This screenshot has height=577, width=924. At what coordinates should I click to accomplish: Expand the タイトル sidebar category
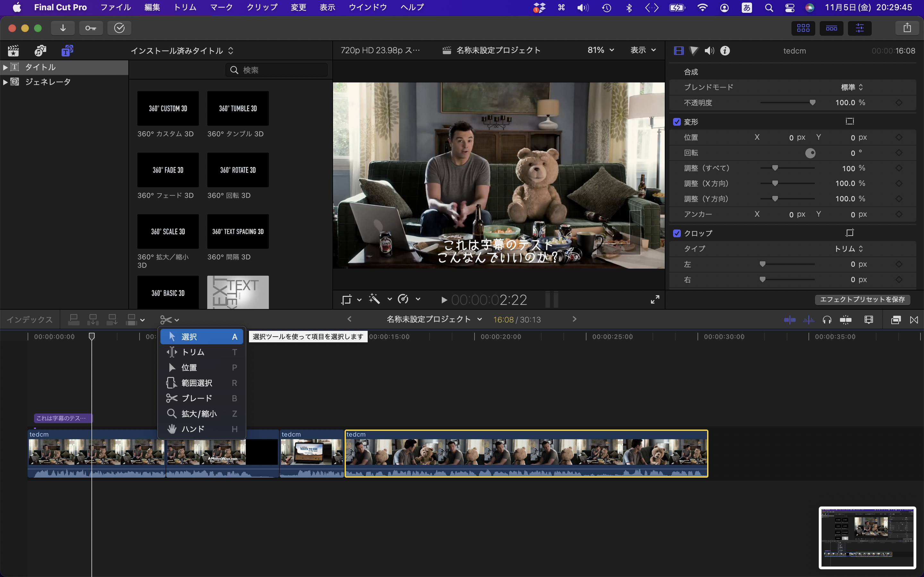click(x=5, y=67)
